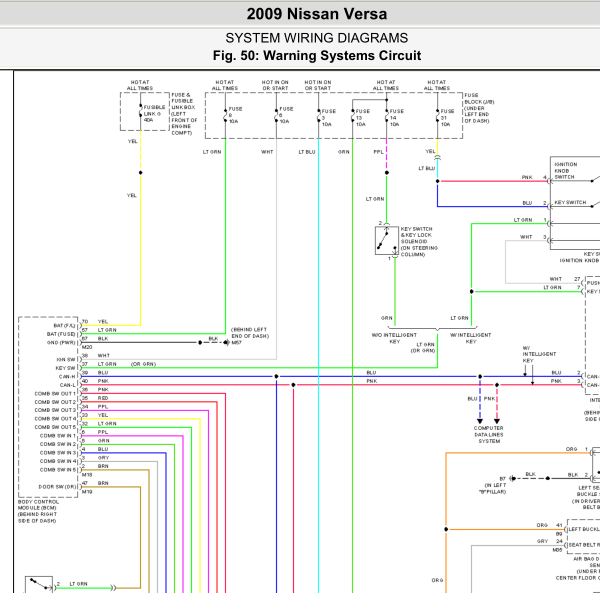Image resolution: width=600 pixels, height=593 pixels.
Task: Select the "FUSE BLOCK (J/B)" description
Action: [479, 108]
